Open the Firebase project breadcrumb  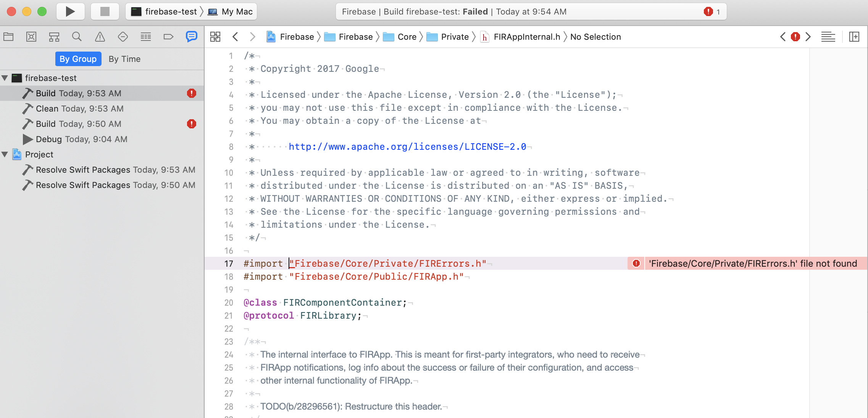point(290,37)
